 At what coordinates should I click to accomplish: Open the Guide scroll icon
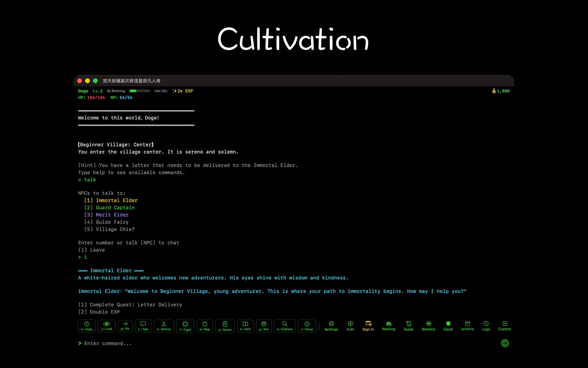tap(409, 323)
